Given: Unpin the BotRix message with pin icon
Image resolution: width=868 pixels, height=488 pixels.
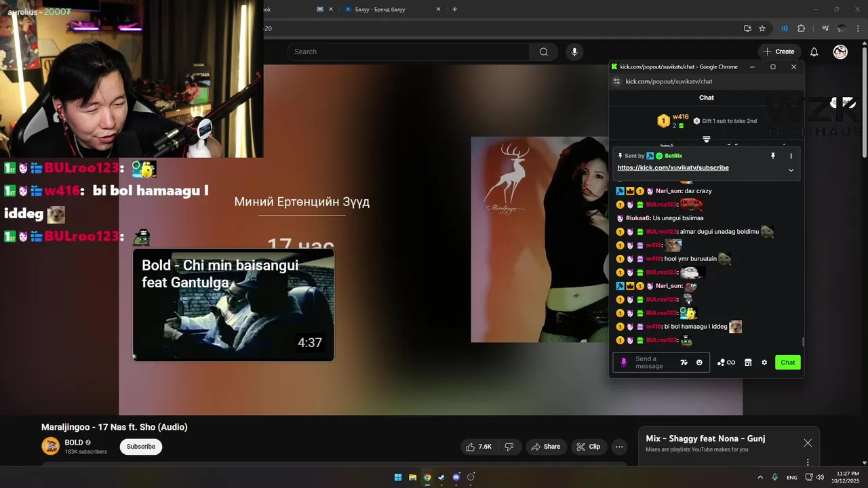Looking at the screenshot, I should coord(772,156).
